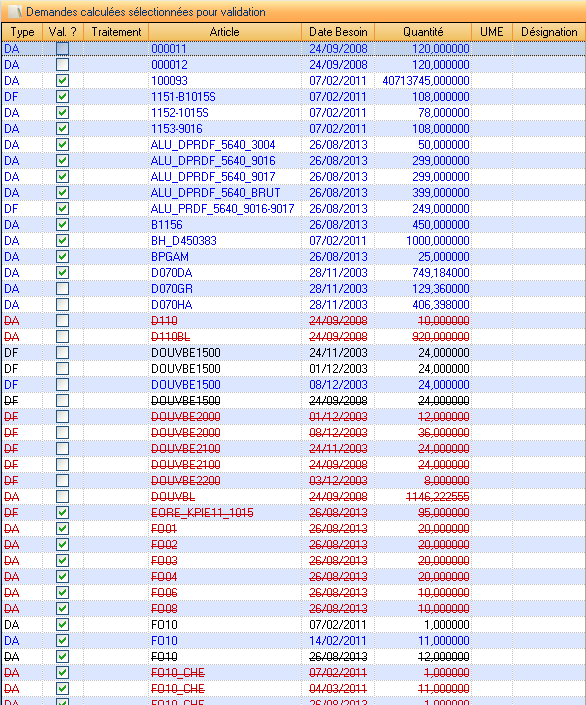Screen dimensions: 586x705
Task: Uncheck validation for article 1151-B1015S
Action: 63,97
